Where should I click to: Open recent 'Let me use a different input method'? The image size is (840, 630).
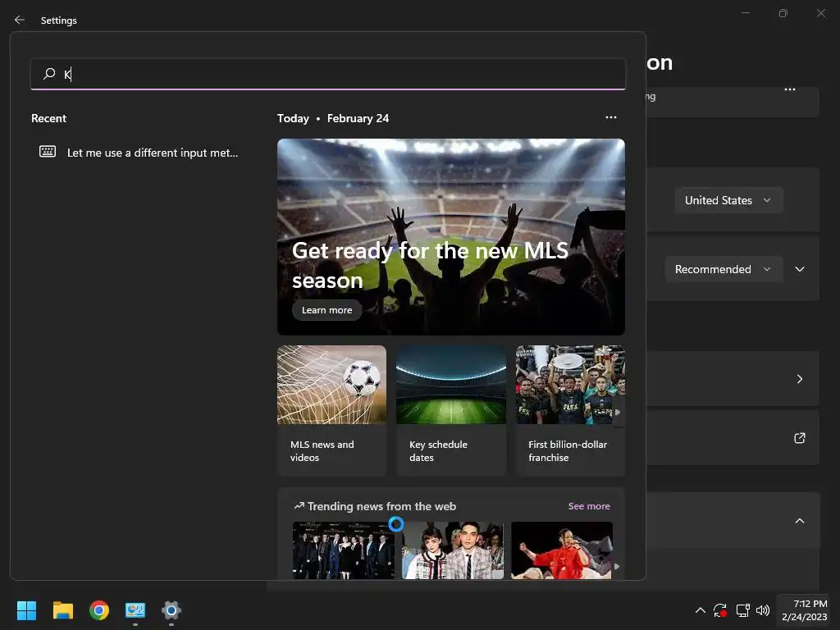(x=139, y=153)
